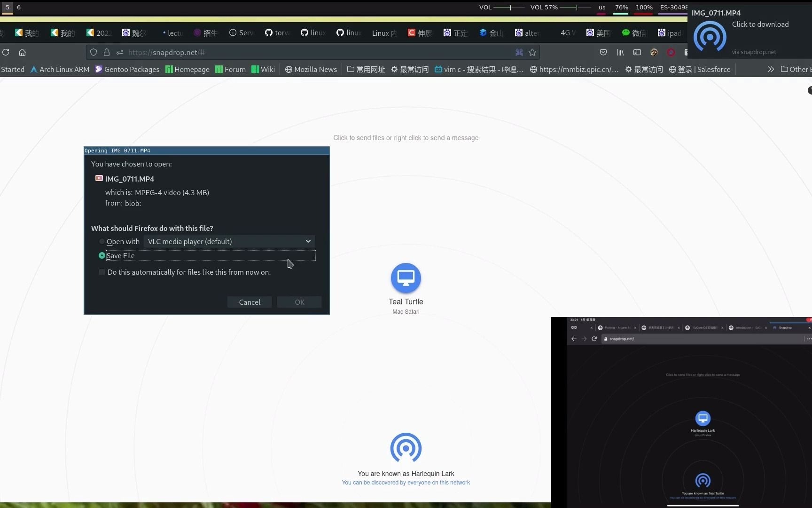Viewport: 812px width, 508px height.
Task: Confirm the file dialog with OK
Action: click(299, 302)
